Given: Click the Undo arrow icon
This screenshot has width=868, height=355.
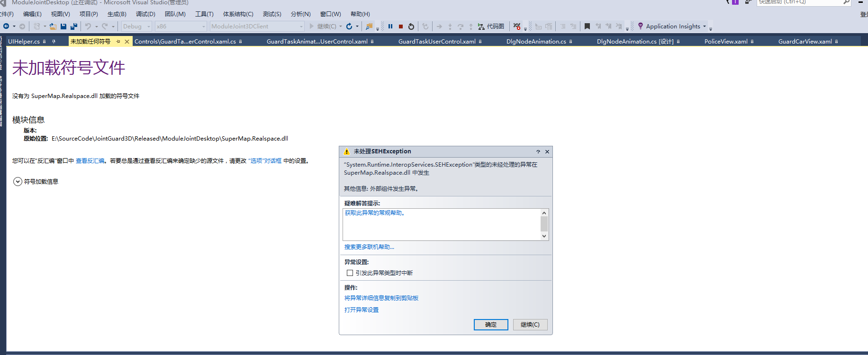Looking at the screenshot, I should (x=88, y=27).
